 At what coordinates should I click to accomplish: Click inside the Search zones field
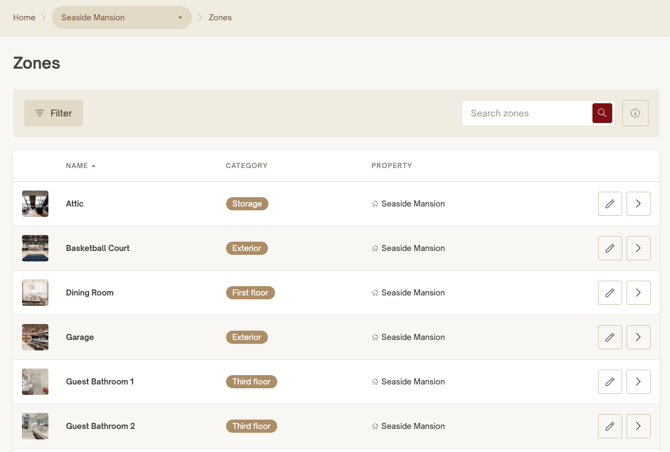(x=526, y=113)
